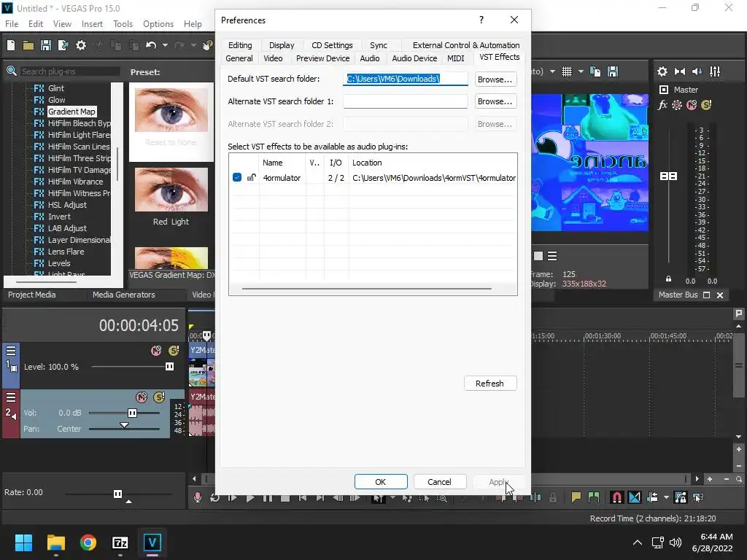This screenshot has height=560, width=747.
Task: Cancel the Preferences dialog
Action: (439, 482)
